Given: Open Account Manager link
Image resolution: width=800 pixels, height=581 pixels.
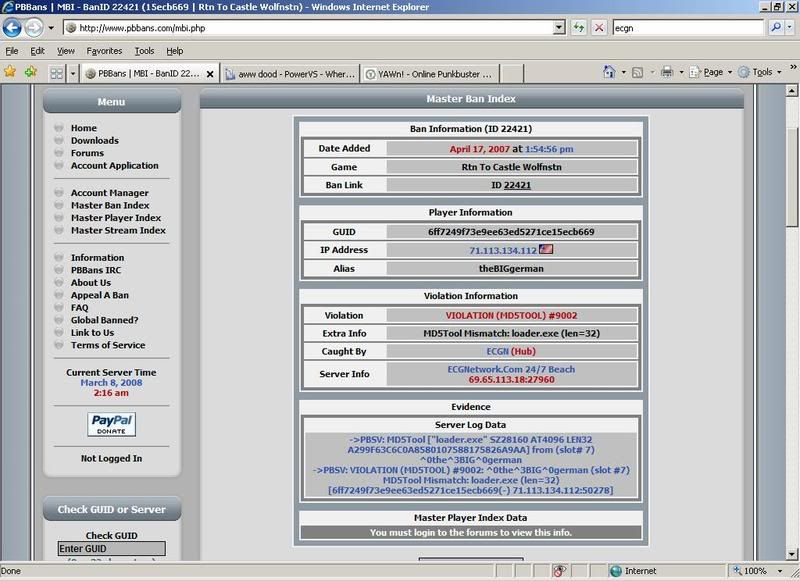Looking at the screenshot, I should 110,193.
